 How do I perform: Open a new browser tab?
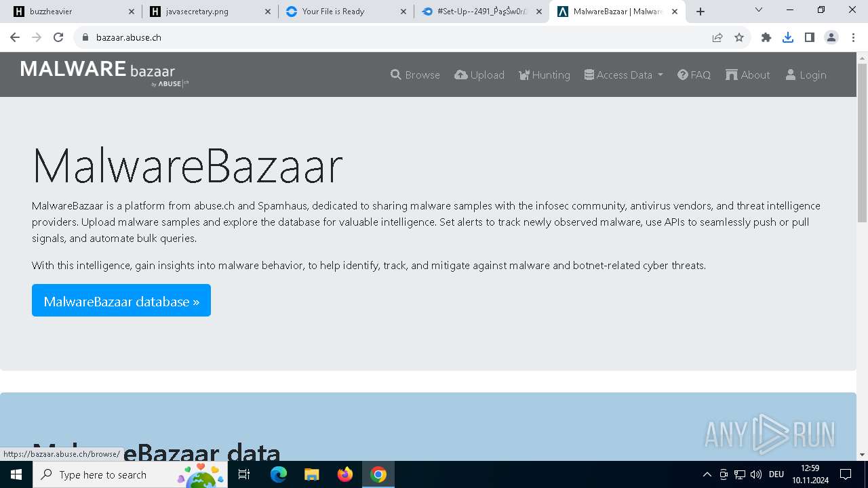pos(701,12)
